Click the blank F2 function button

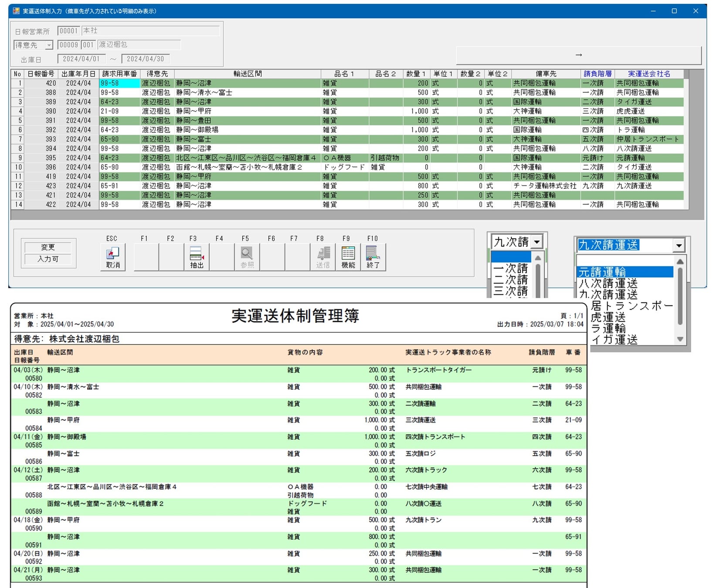point(171,257)
